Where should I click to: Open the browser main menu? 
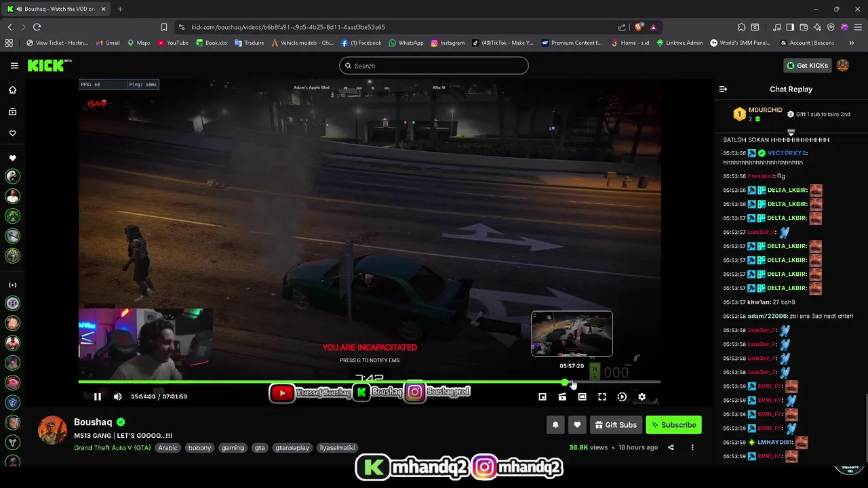(858, 27)
